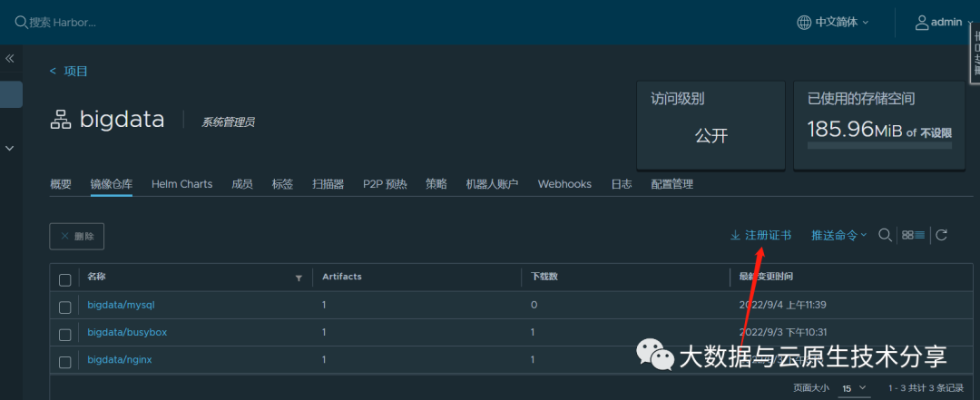The image size is (980, 400).
Task: Open the bigdata/nginx repository
Action: 120,359
